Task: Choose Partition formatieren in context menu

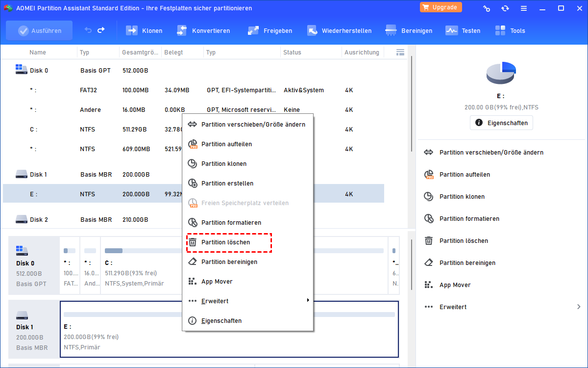Action: click(247, 223)
